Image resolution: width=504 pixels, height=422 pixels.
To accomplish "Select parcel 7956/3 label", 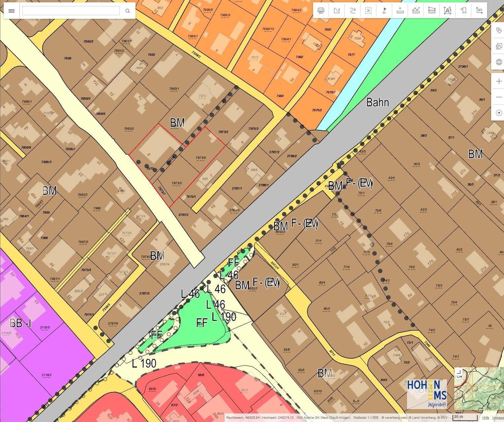I will coord(46,162).
